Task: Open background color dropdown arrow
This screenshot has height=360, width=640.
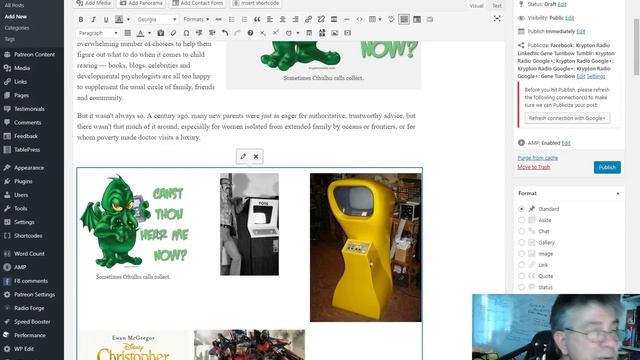Action: (128, 20)
